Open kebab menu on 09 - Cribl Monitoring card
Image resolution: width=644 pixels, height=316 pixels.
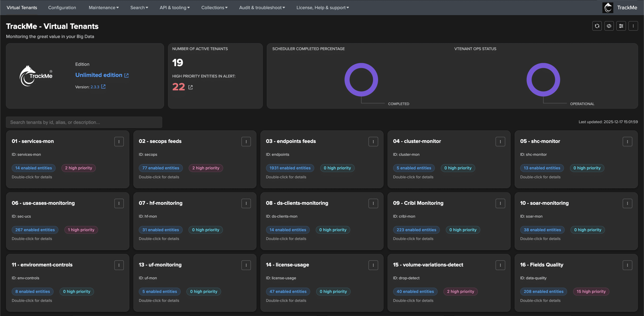[x=500, y=204]
